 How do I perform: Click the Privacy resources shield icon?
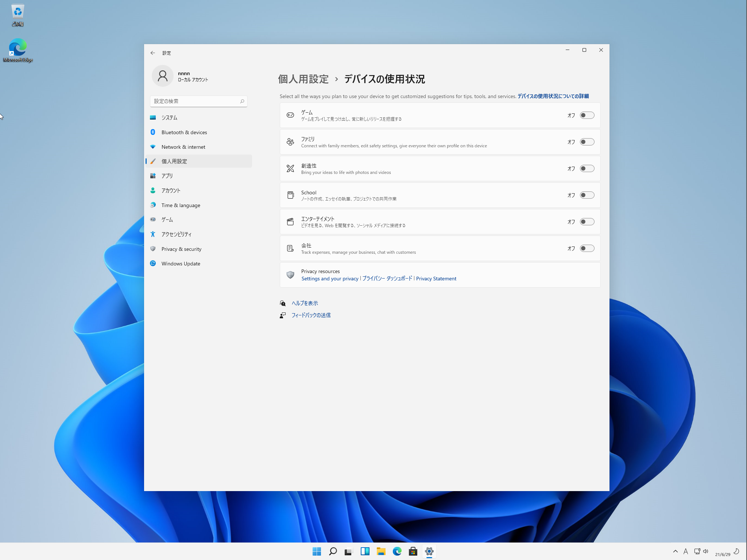[290, 275]
